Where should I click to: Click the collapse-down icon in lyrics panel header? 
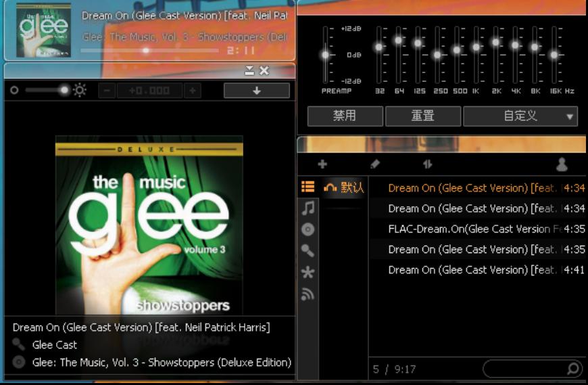click(249, 70)
